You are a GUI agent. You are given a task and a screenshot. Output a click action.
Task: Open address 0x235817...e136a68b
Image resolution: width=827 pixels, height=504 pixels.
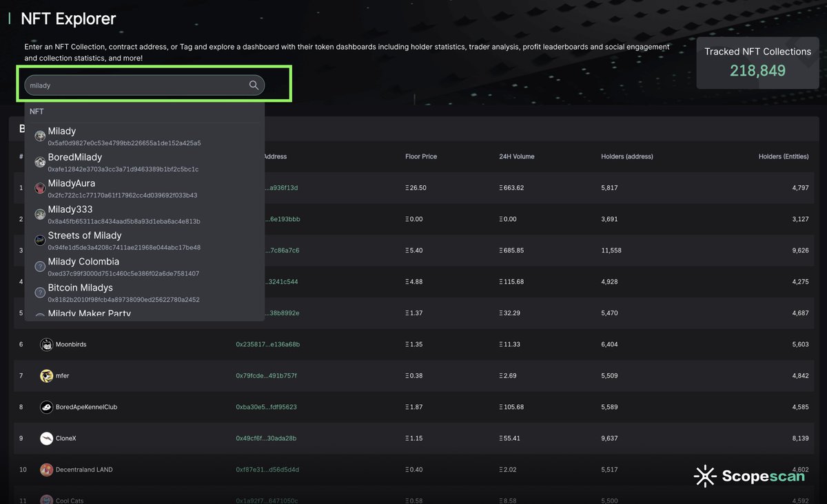[x=268, y=344]
